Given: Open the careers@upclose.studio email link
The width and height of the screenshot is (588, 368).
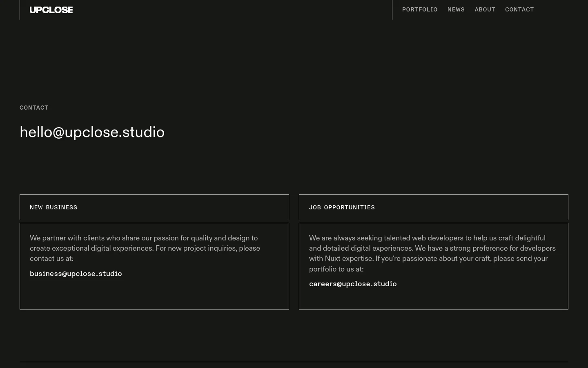Looking at the screenshot, I should (353, 284).
